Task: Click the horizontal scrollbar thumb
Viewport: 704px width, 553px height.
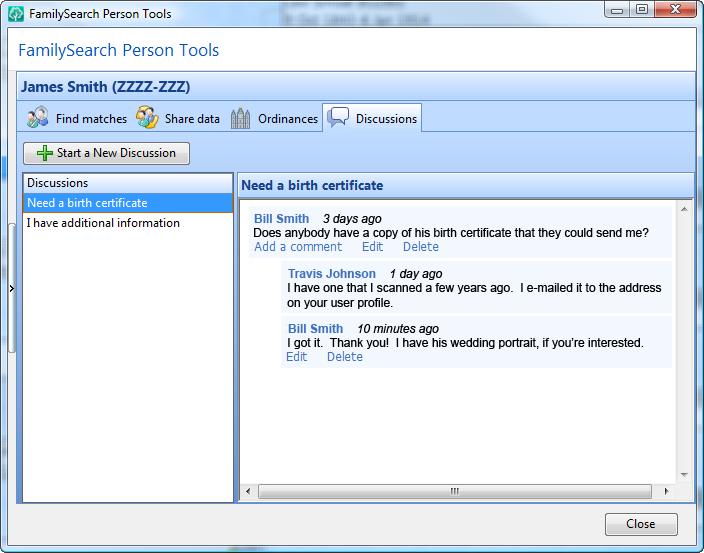Action: (x=455, y=492)
